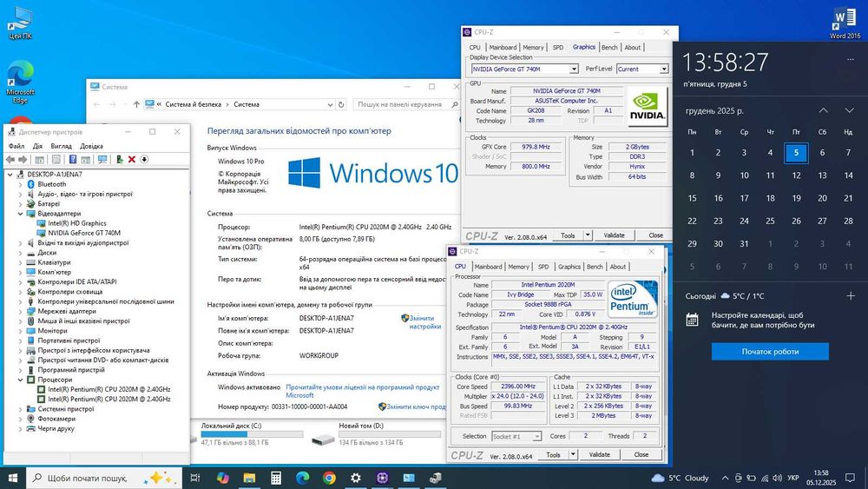Click Система й безпека breadcrumb

click(194, 104)
